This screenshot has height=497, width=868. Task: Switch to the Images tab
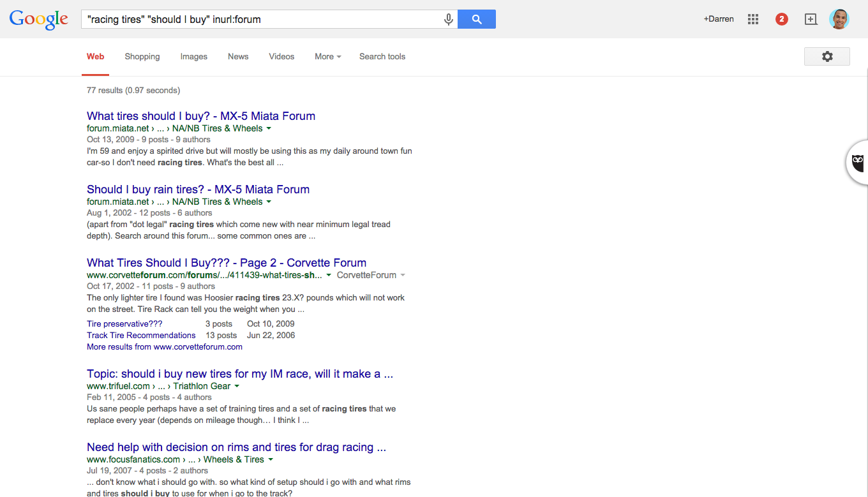tap(194, 57)
